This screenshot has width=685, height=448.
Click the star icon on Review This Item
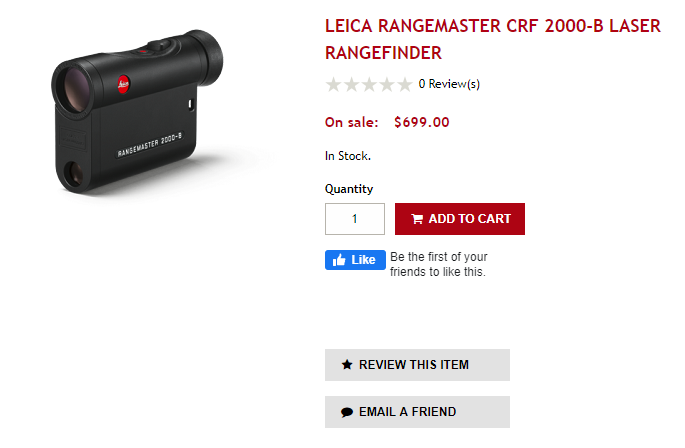(x=347, y=365)
